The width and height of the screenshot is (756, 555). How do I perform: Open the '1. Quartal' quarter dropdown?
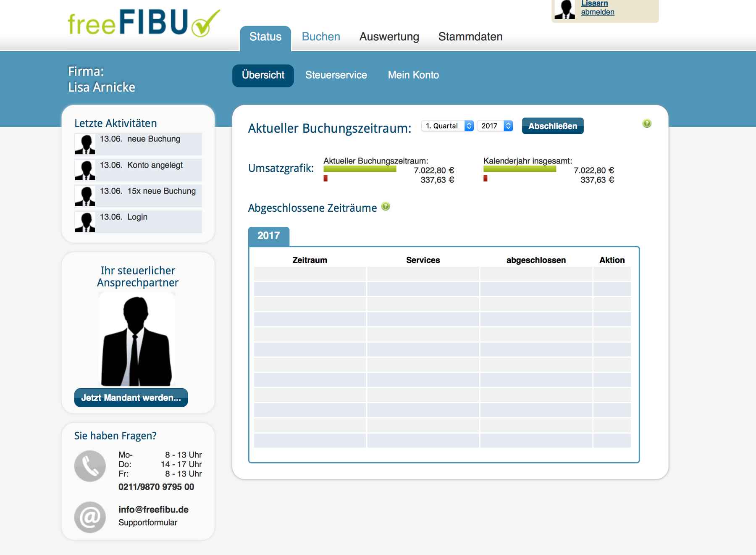click(x=448, y=126)
